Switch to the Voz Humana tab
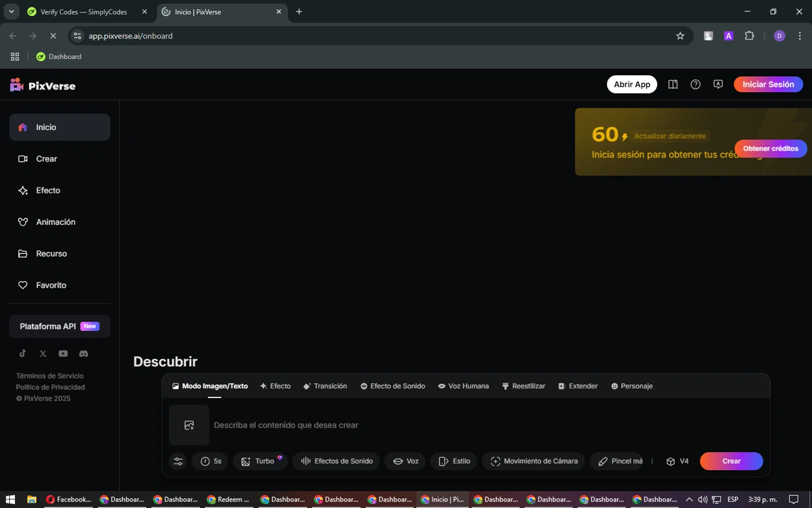The width and height of the screenshot is (812, 508). click(463, 386)
